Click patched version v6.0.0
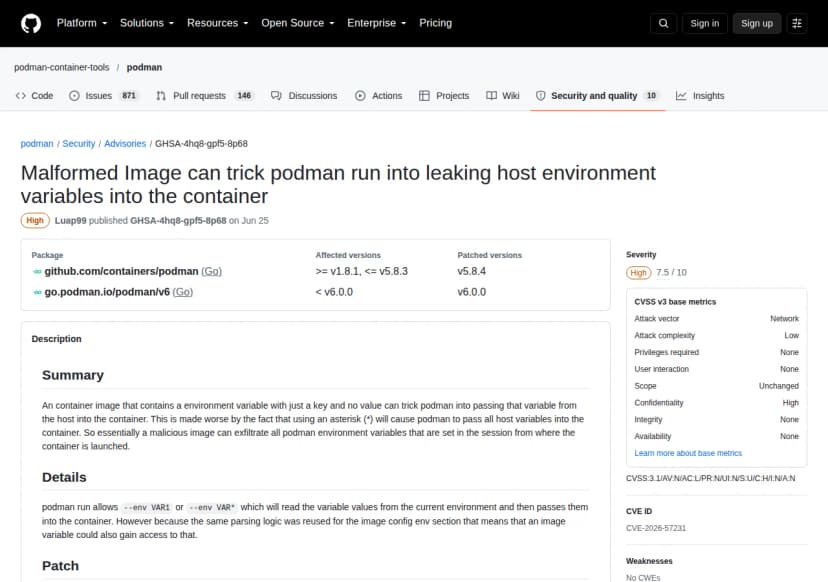 (x=472, y=292)
